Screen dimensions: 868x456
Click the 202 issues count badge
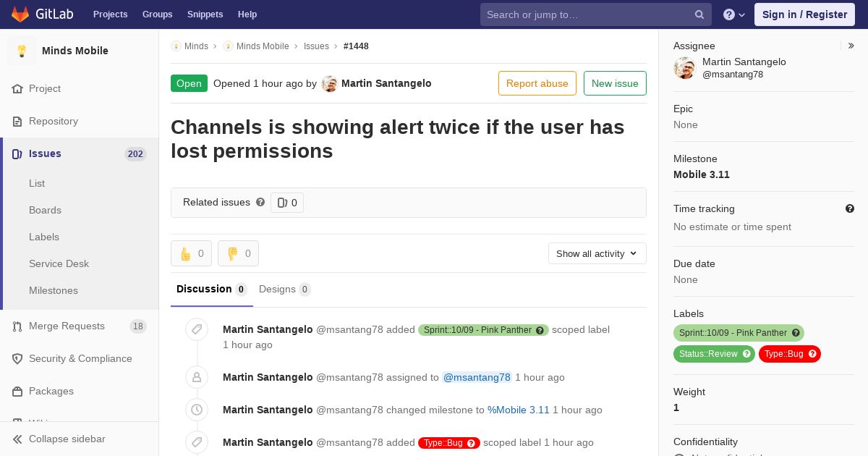click(x=135, y=154)
